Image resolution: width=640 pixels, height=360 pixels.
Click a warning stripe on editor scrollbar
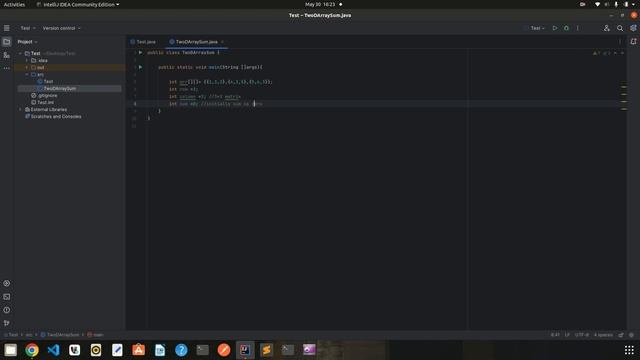pos(624,87)
